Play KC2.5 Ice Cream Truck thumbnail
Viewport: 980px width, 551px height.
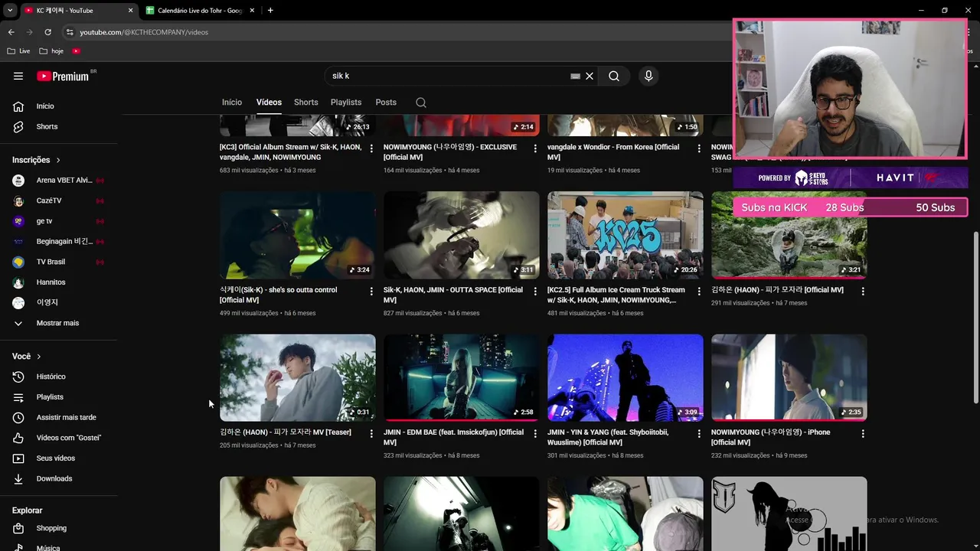click(x=626, y=235)
